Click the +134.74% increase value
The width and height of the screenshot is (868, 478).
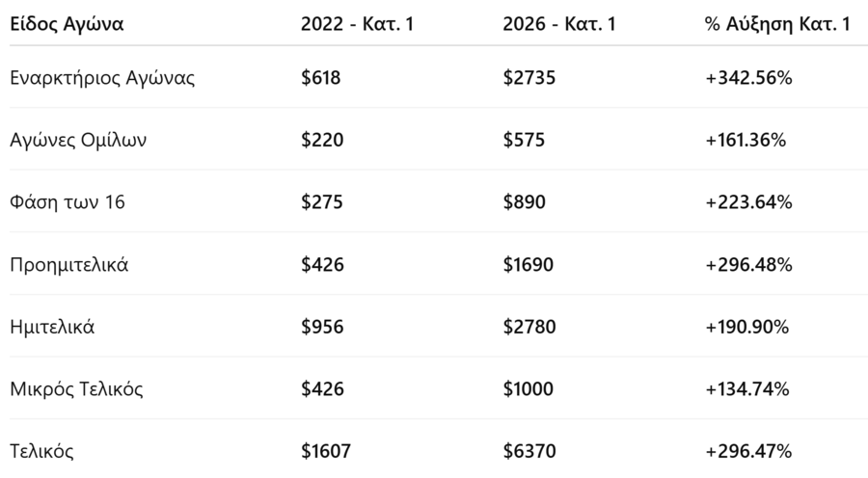coord(748,388)
